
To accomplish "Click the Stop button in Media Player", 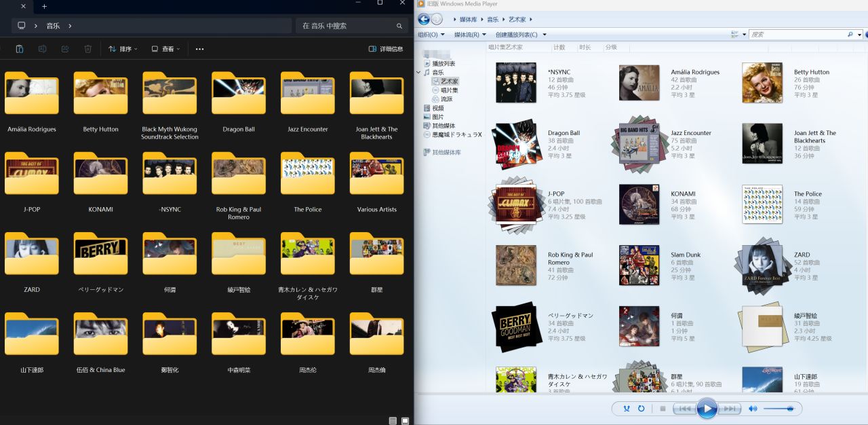I will point(663,409).
